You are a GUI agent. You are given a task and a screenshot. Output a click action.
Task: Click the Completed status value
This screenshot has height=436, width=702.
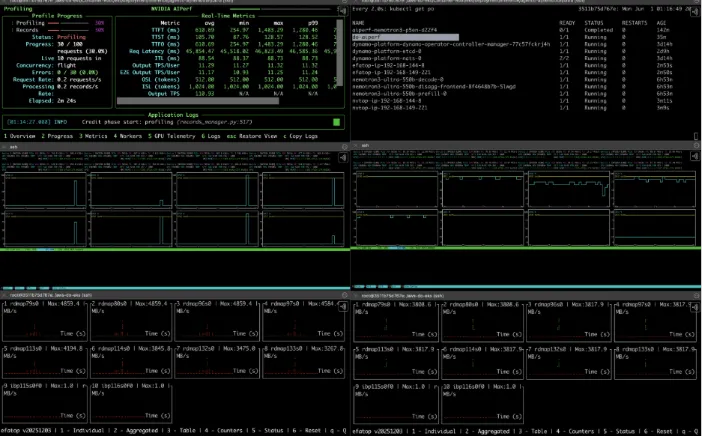(599, 30)
